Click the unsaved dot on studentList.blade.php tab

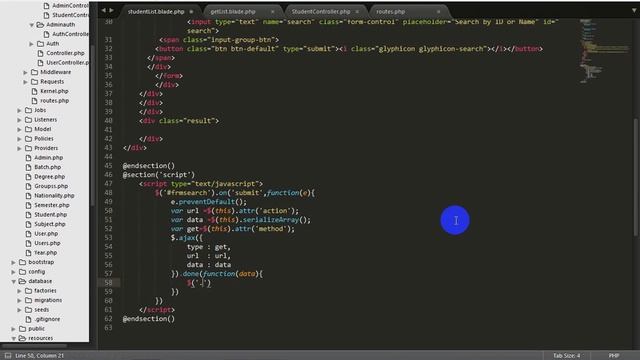(191, 12)
